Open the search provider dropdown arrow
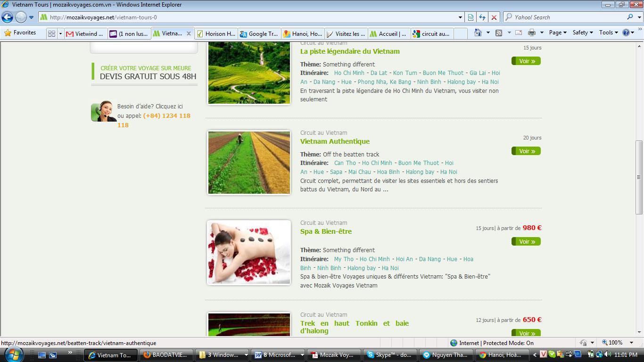This screenshot has height=362, width=644. click(639, 17)
